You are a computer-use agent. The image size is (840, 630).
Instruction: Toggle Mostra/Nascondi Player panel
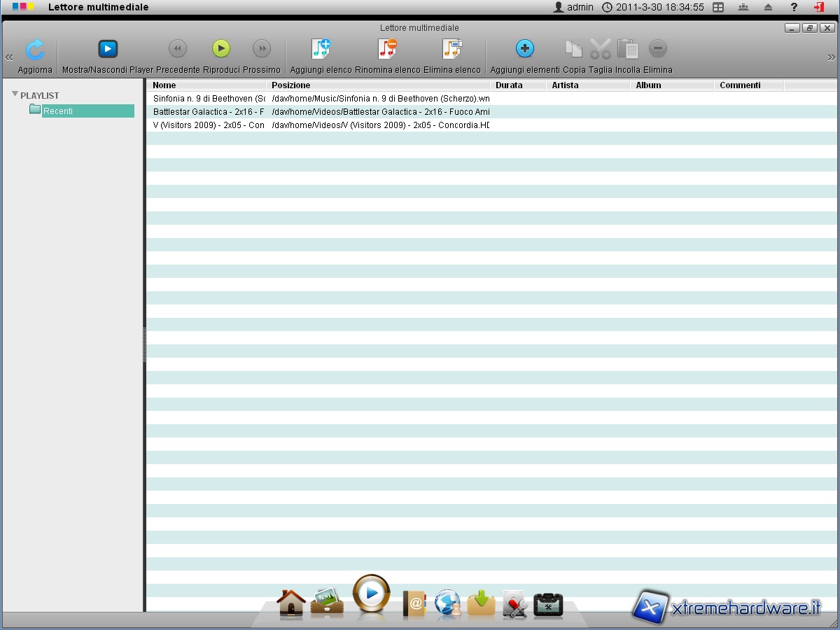108,49
